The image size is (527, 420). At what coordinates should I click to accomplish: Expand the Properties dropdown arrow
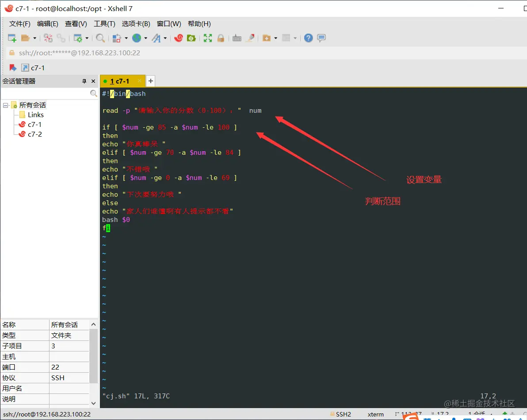(x=87, y=38)
